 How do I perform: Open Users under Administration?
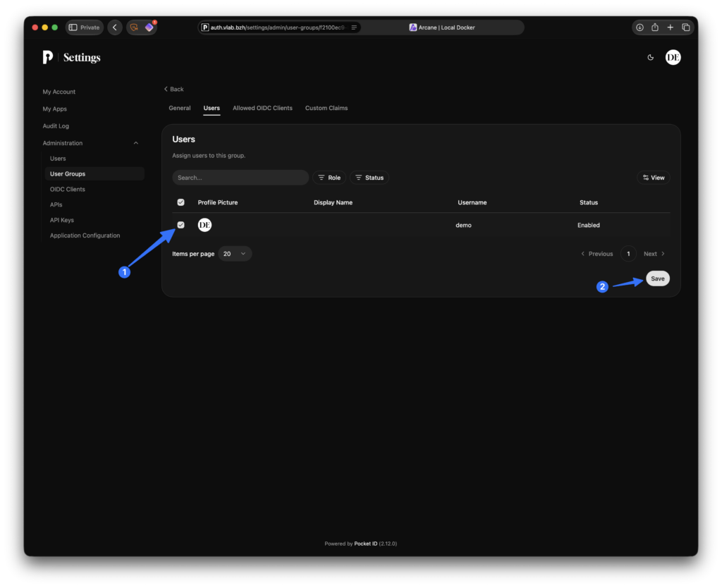[x=58, y=159]
